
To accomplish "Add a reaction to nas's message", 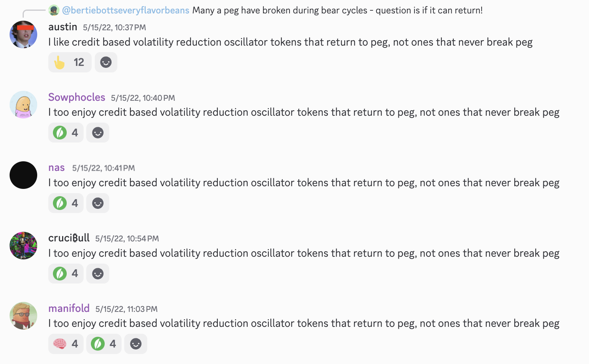I will click(98, 203).
